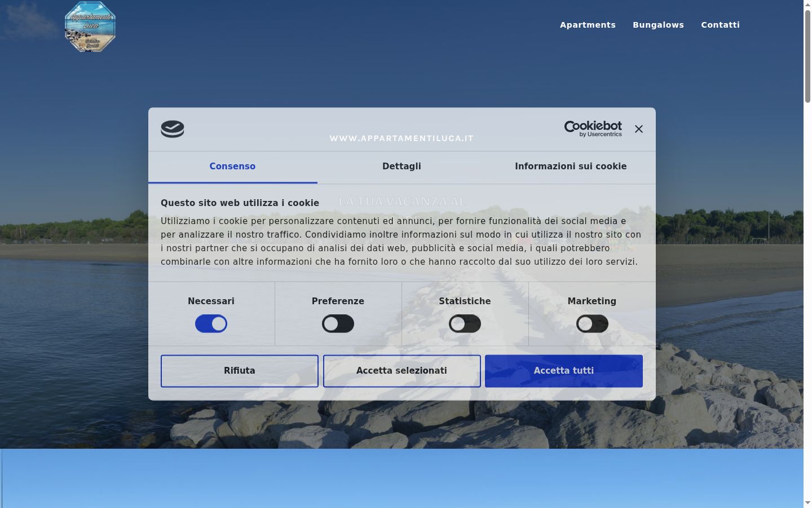The image size is (812, 508).
Task: Click the Marketing category label
Action: [x=592, y=301]
